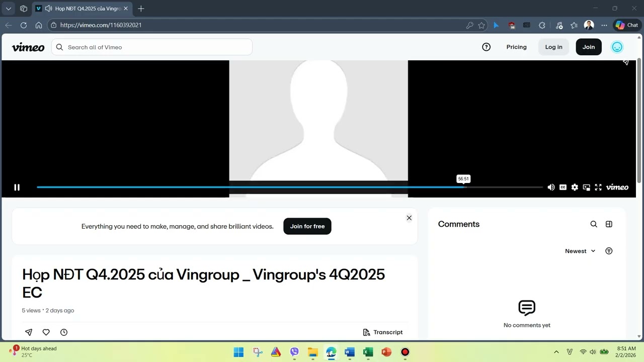The image size is (644, 362).
Task: Click the Search all of Vimeo field
Action: click(152, 47)
